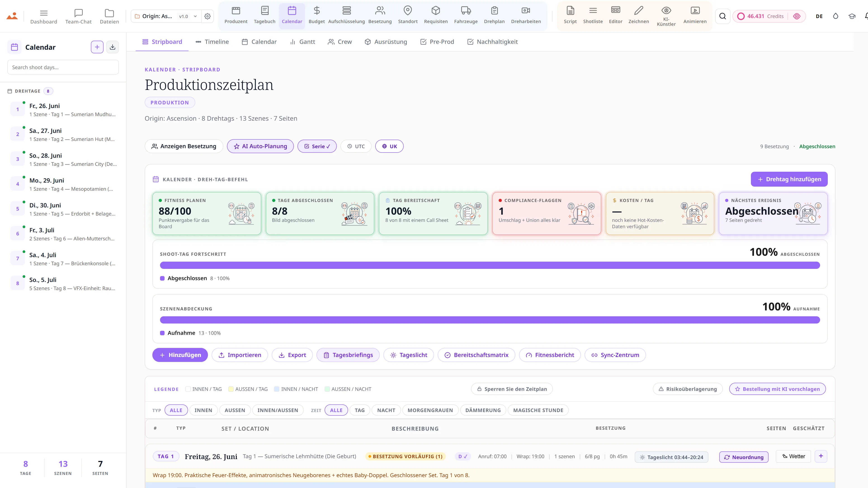Click Sperren Sie den Zeitplan
The width and height of the screenshot is (868, 488).
pos(512,389)
